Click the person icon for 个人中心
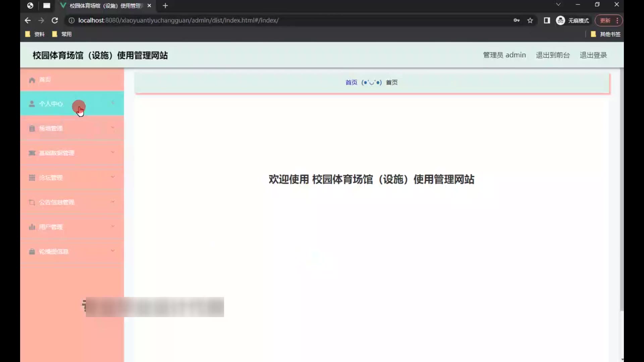The width and height of the screenshot is (644, 362). (x=32, y=104)
